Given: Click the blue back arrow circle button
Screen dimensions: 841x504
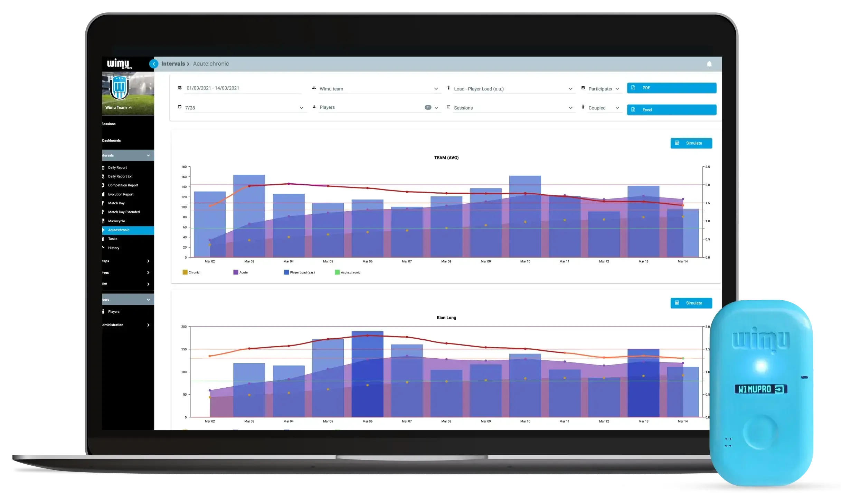Looking at the screenshot, I should (154, 64).
